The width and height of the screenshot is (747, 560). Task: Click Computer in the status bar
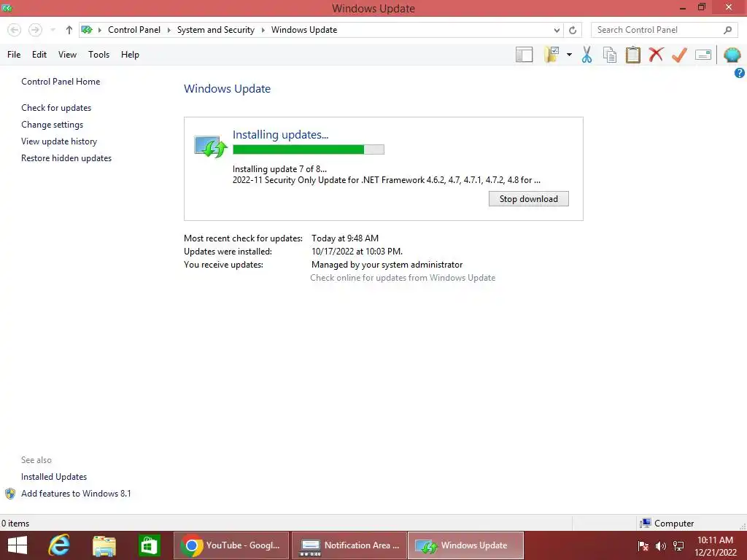(x=667, y=524)
